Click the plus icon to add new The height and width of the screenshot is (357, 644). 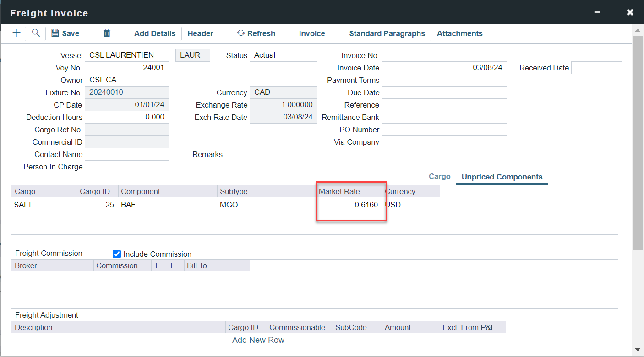click(x=16, y=33)
